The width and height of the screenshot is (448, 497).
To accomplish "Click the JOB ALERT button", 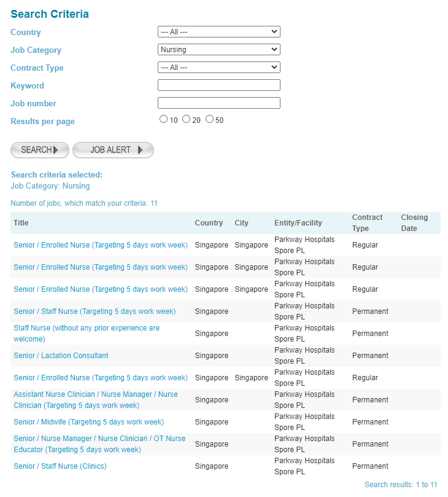I will point(113,150).
